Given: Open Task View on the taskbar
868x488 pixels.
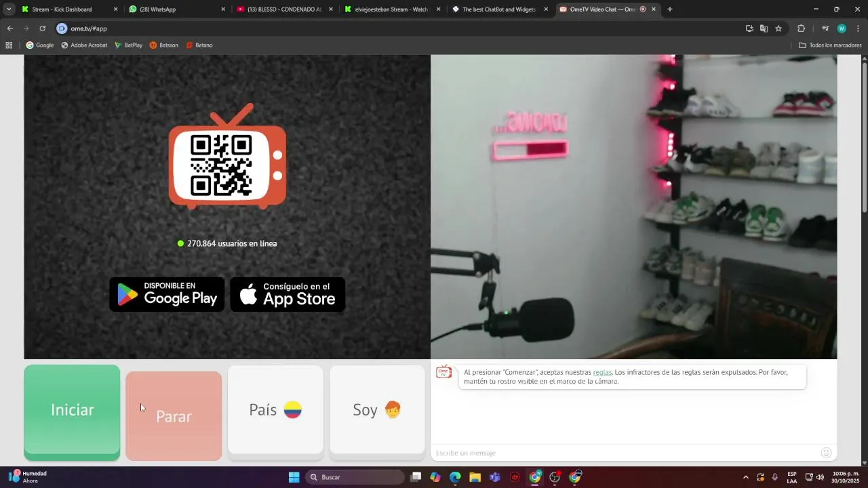Looking at the screenshot, I should point(416,477).
